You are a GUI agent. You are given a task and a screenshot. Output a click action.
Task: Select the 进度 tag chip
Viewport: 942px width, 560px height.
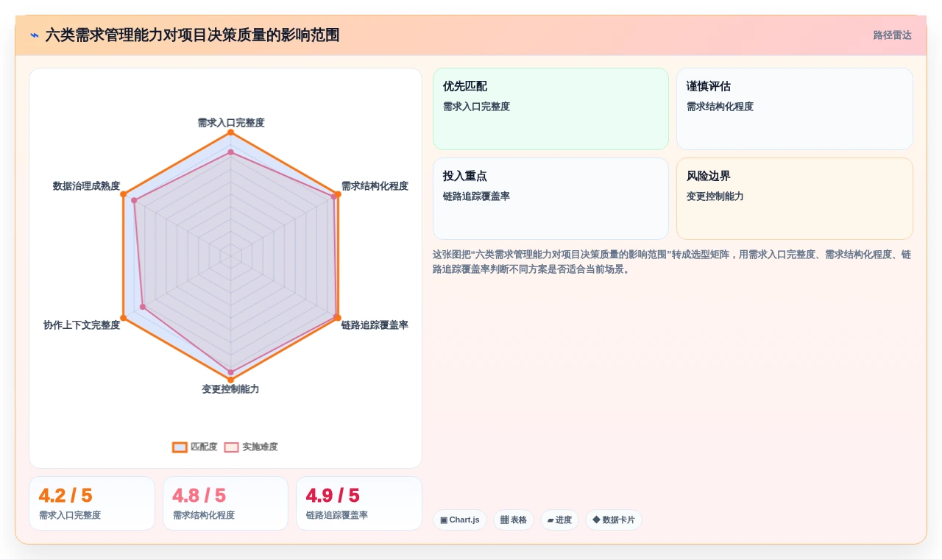559,520
